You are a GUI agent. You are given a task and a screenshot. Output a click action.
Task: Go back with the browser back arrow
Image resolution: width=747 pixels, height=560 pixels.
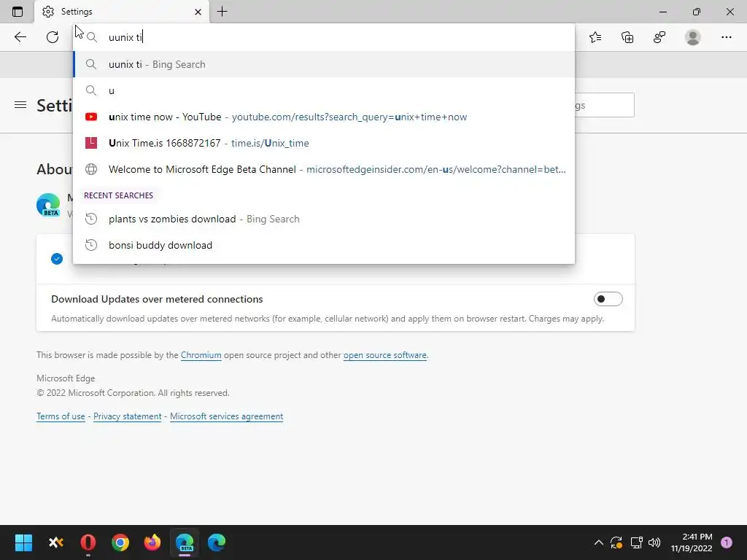20,37
